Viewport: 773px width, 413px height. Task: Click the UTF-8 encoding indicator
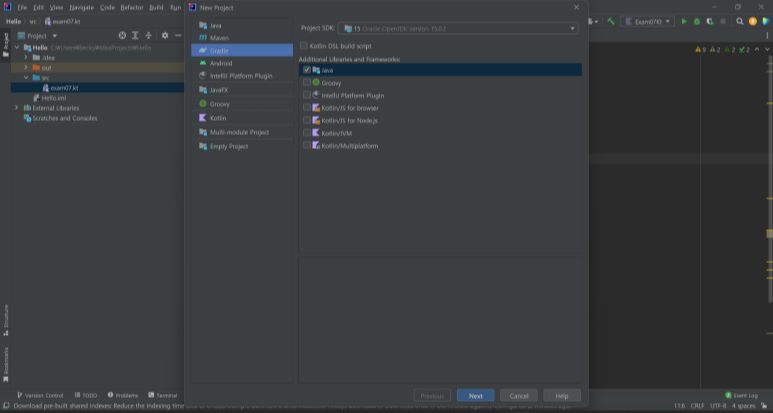[718, 406]
